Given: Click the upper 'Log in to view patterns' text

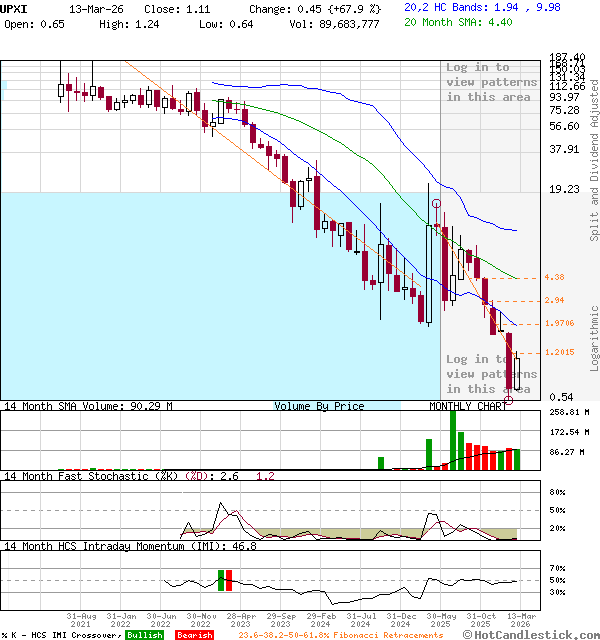Looking at the screenshot, I should click(491, 82).
